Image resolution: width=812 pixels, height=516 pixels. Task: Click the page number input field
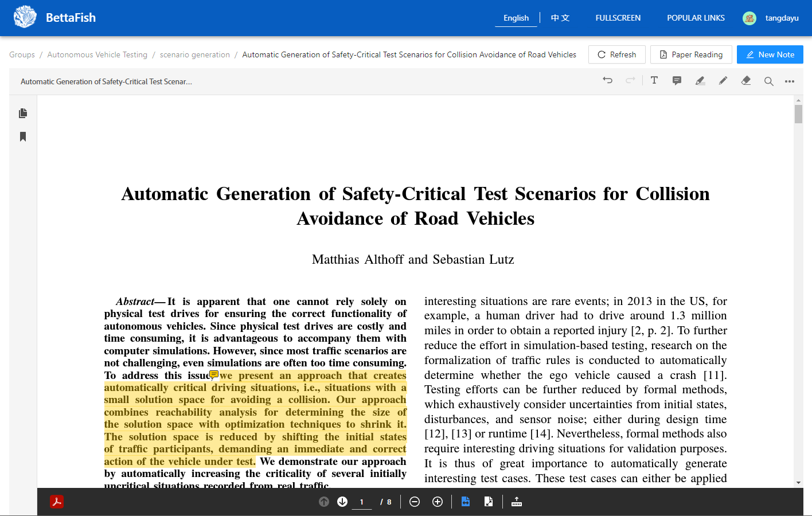pos(362,502)
